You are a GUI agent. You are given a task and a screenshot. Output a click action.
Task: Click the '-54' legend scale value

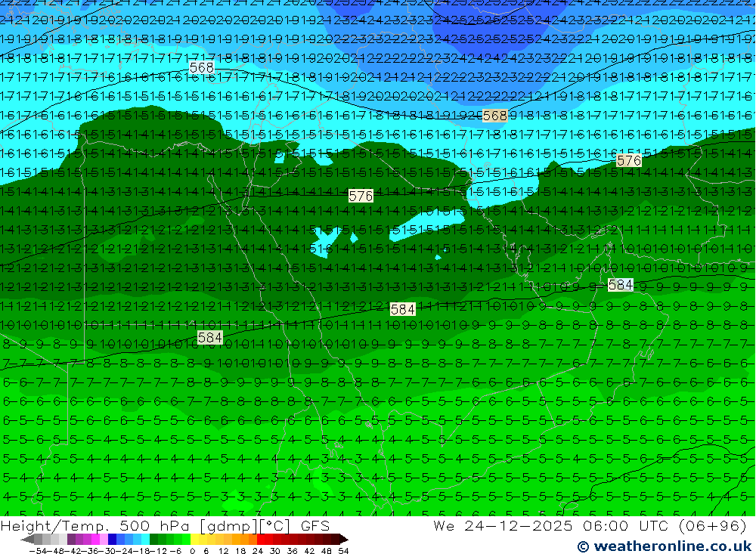[x=38, y=551]
